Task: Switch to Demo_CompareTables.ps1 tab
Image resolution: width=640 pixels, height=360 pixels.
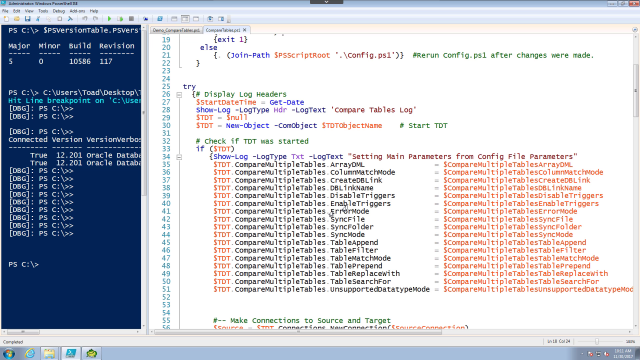Action: 176,30
